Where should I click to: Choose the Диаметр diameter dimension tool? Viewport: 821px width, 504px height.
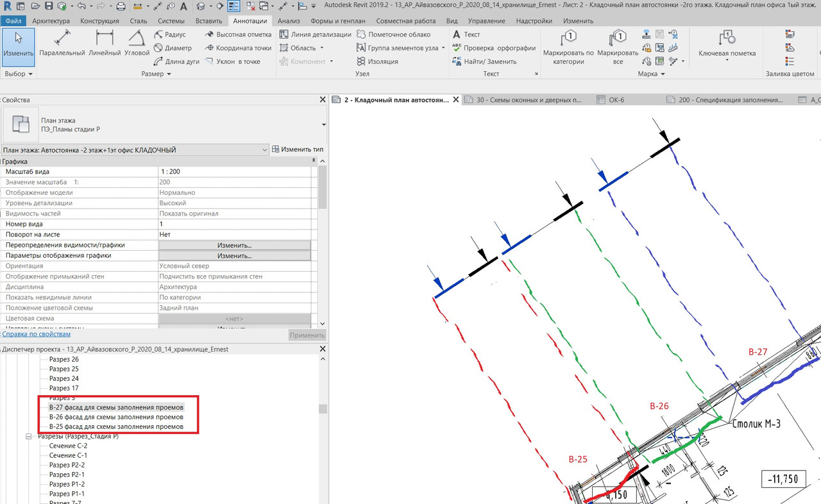tap(173, 48)
